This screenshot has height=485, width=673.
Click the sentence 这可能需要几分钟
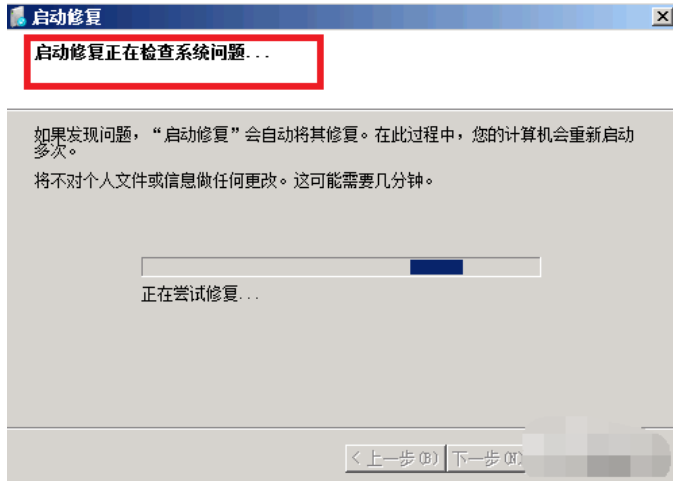coord(364,181)
